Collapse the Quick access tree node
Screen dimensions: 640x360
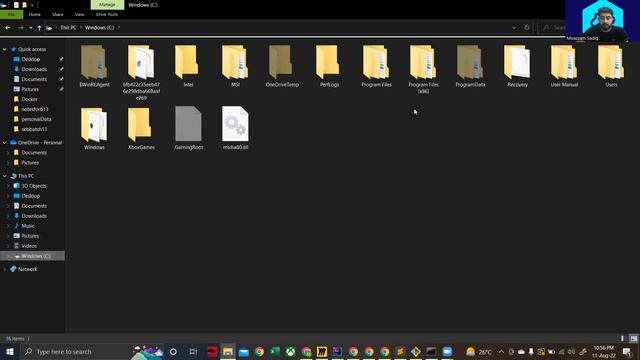coord(4,49)
